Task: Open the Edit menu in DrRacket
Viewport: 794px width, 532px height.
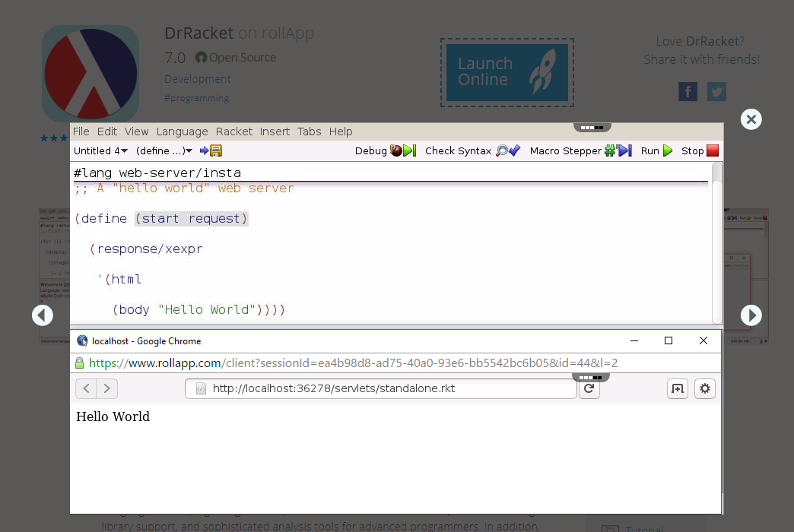Action: point(106,131)
